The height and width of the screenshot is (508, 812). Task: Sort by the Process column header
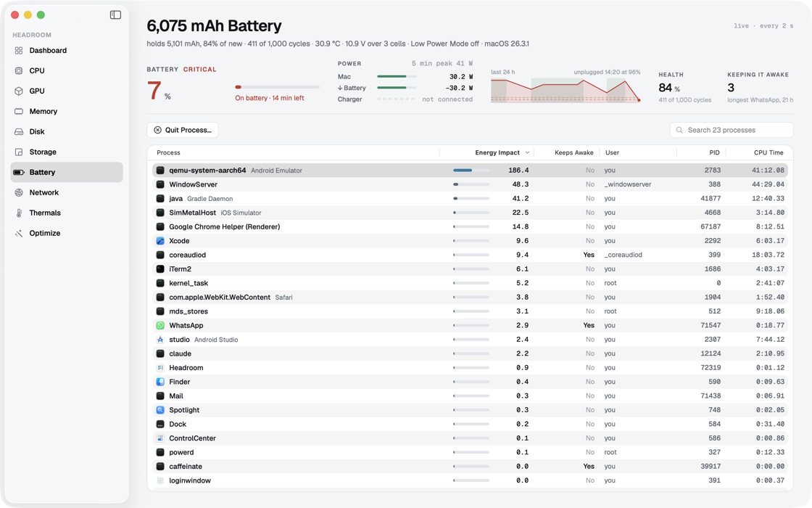pos(168,152)
